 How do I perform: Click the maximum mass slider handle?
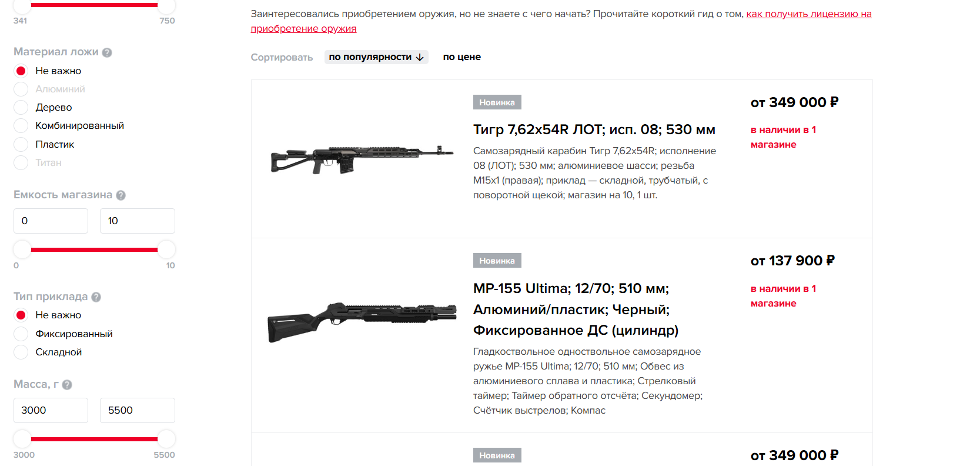[x=166, y=438]
